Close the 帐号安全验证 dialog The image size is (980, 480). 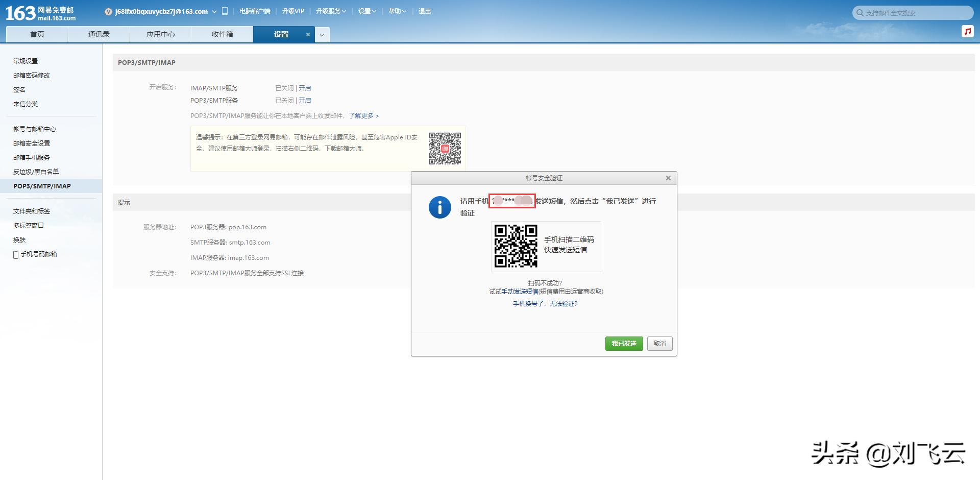pyautogui.click(x=668, y=178)
